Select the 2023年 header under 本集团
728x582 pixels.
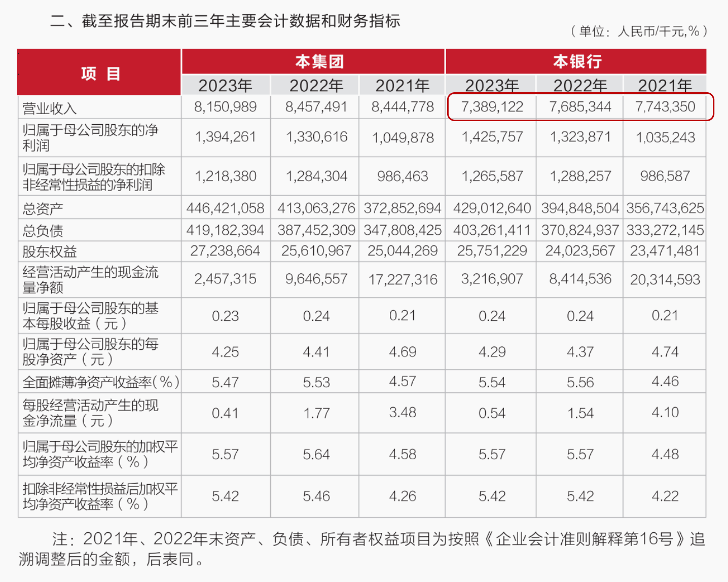click(x=226, y=86)
